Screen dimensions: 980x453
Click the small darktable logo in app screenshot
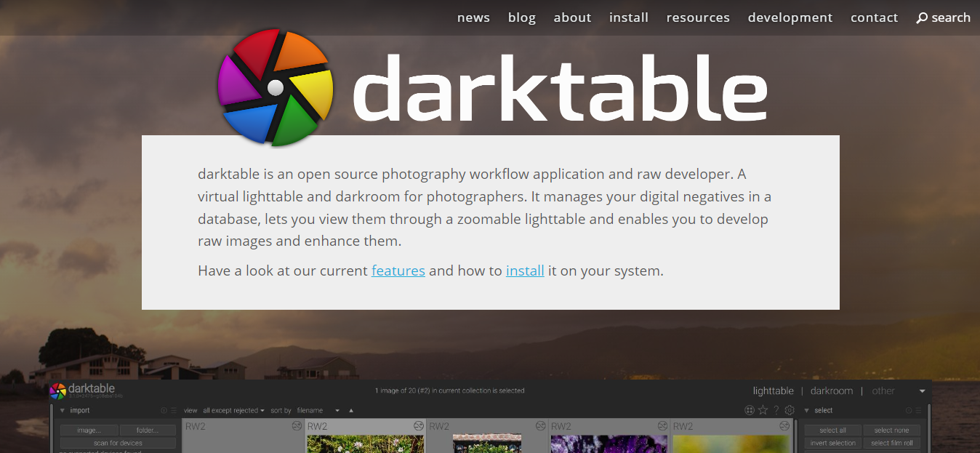point(58,391)
